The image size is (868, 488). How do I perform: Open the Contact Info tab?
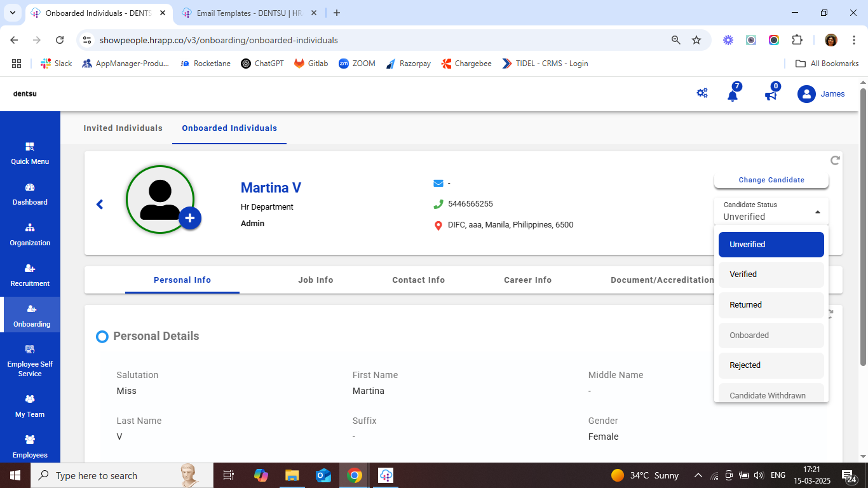(x=418, y=280)
